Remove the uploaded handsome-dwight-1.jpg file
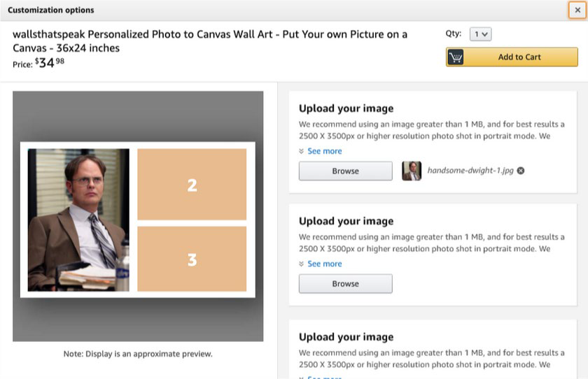This screenshot has width=588, height=379. tap(521, 171)
